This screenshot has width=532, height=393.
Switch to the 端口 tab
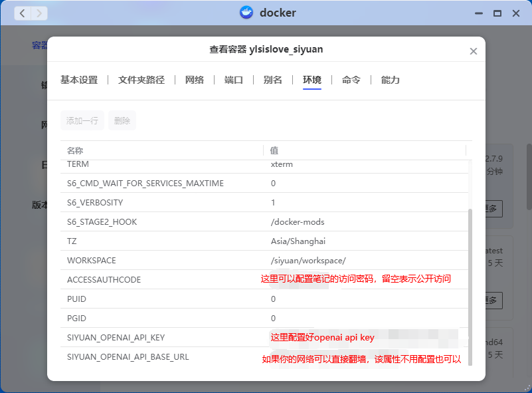click(234, 80)
